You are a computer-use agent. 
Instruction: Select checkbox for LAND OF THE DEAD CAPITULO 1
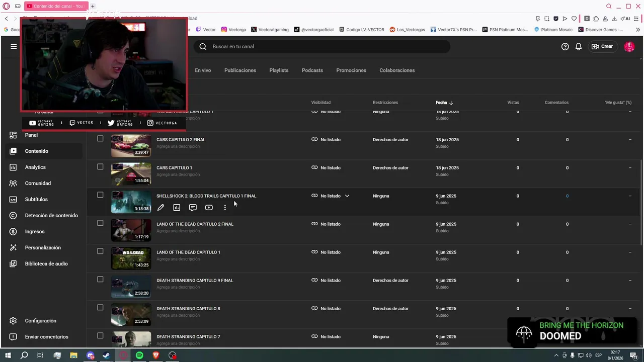(x=100, y=251)
